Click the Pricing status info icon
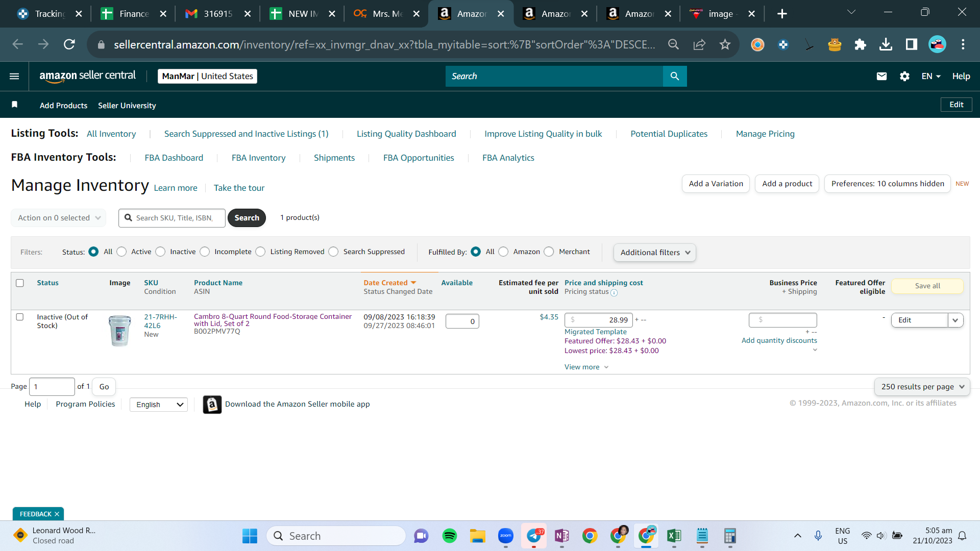 tap(614, 293)
